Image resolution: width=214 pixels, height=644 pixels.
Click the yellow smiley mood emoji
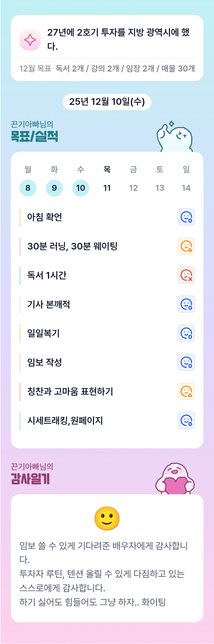[x=107, y=518]
